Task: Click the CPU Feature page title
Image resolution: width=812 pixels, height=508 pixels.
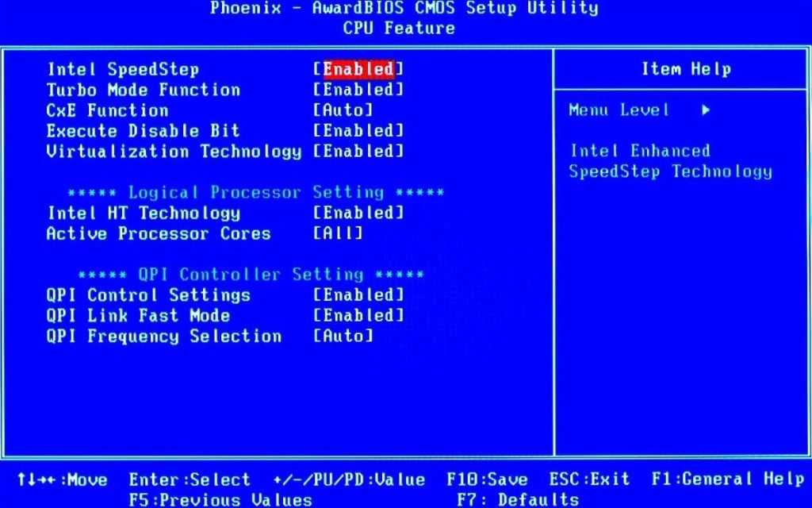Action: click(399, 28)
